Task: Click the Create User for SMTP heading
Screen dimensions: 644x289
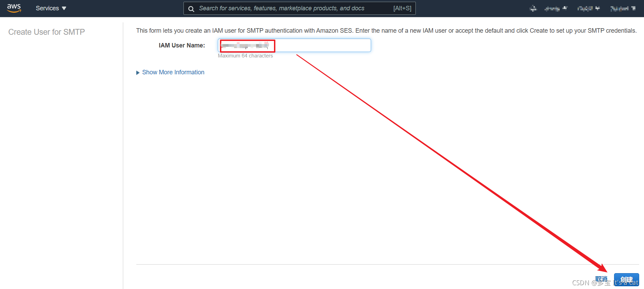Action: point(46,32)
